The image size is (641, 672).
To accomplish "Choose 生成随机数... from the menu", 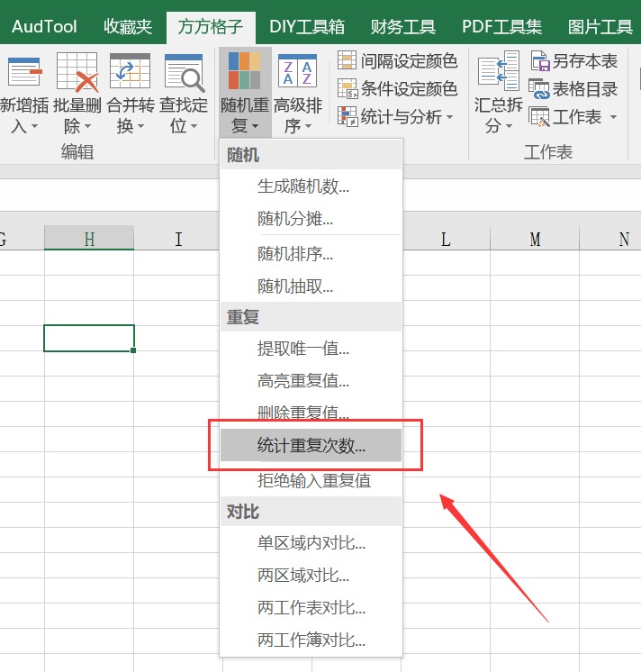I will pos(311,186).
